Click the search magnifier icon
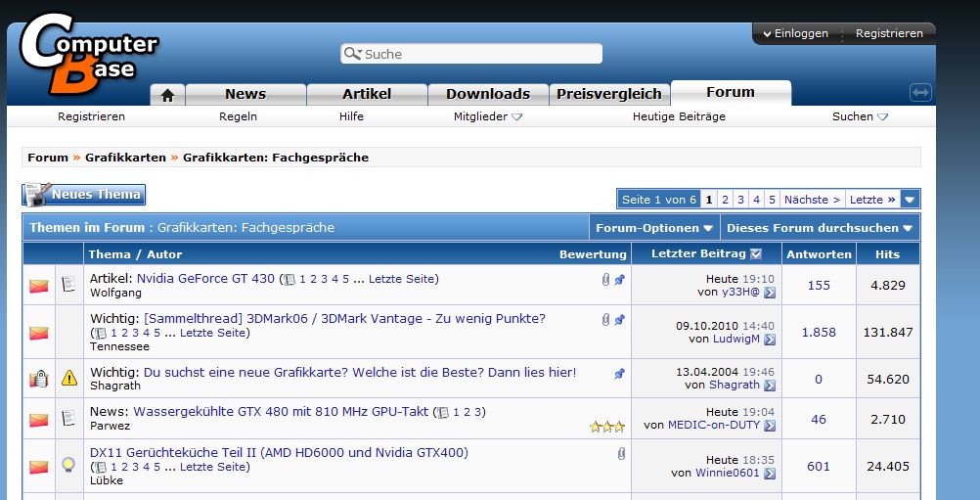Viewport: 980px width, 500px height. click(352, 54)
